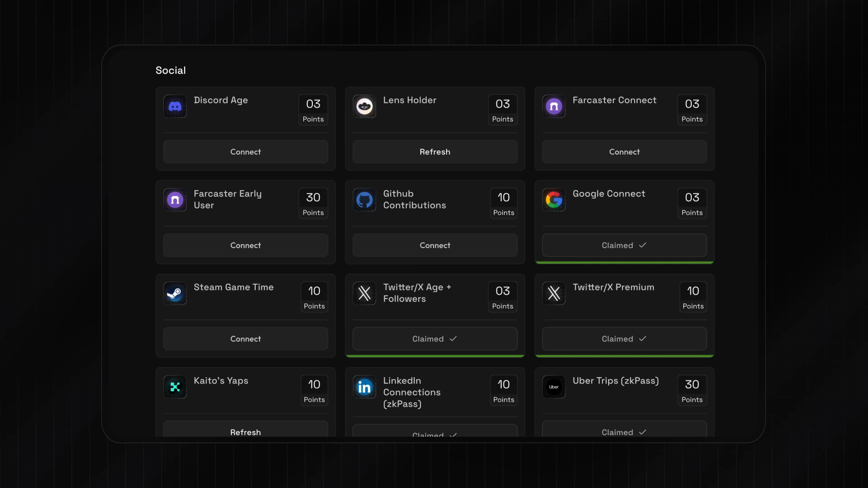Click the Kaito's Yaps icon
The image size is (868, 488).
tap(175, 387)
